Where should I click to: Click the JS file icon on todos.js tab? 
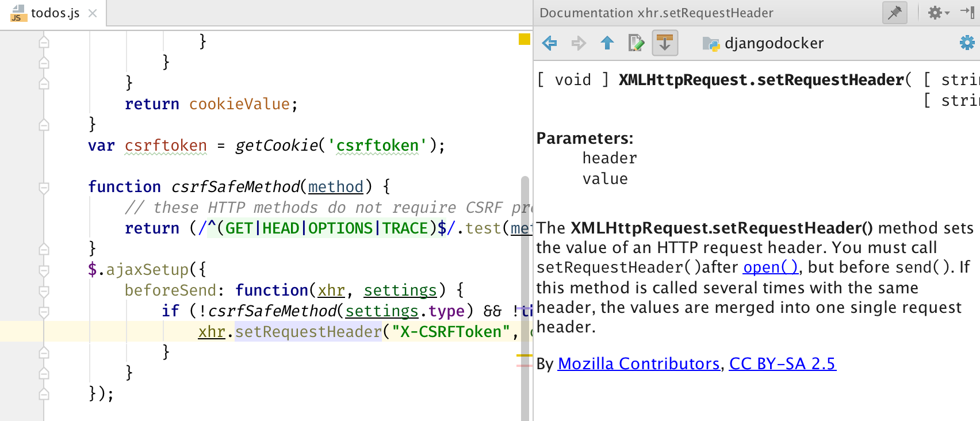click(18, 13)
